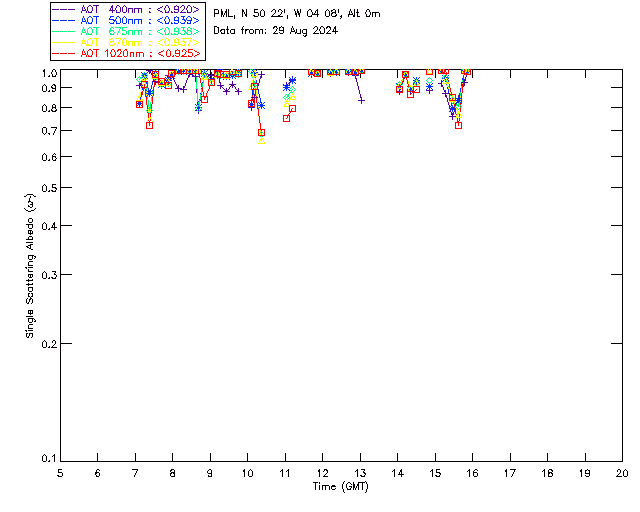This screenshot has height=512, width=640.
Task: Click the 'Time (GMT)' x-axis title
Action: pyautogui.click(x=341, y=485)
